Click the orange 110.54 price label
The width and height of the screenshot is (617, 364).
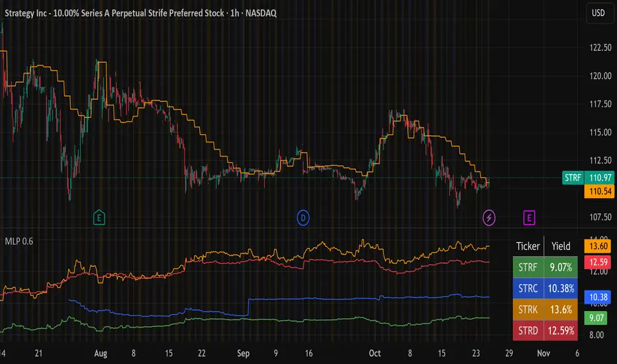pyautogui.click(x=598, y=191)
